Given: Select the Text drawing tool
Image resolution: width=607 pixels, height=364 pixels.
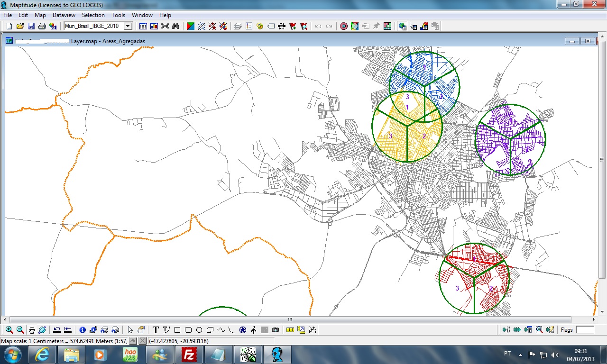Looking at the screenshot, I should tap(155, 330).
